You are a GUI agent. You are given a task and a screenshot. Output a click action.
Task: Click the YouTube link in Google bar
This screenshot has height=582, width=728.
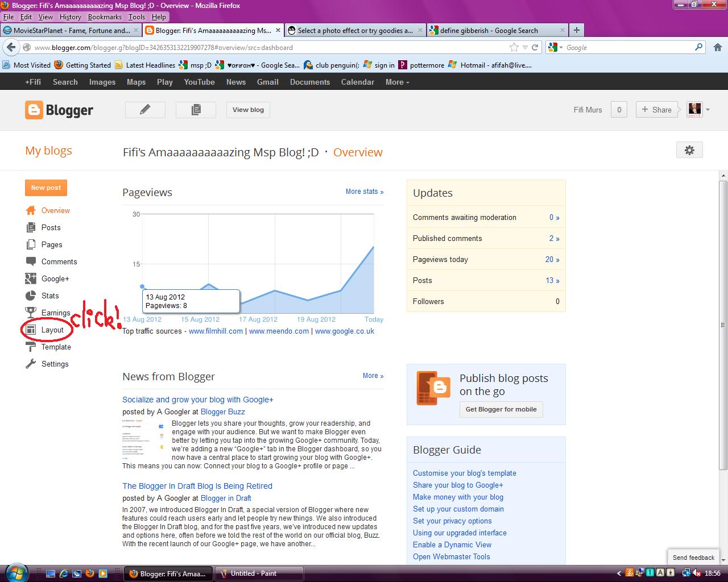[x=199, y=82]
